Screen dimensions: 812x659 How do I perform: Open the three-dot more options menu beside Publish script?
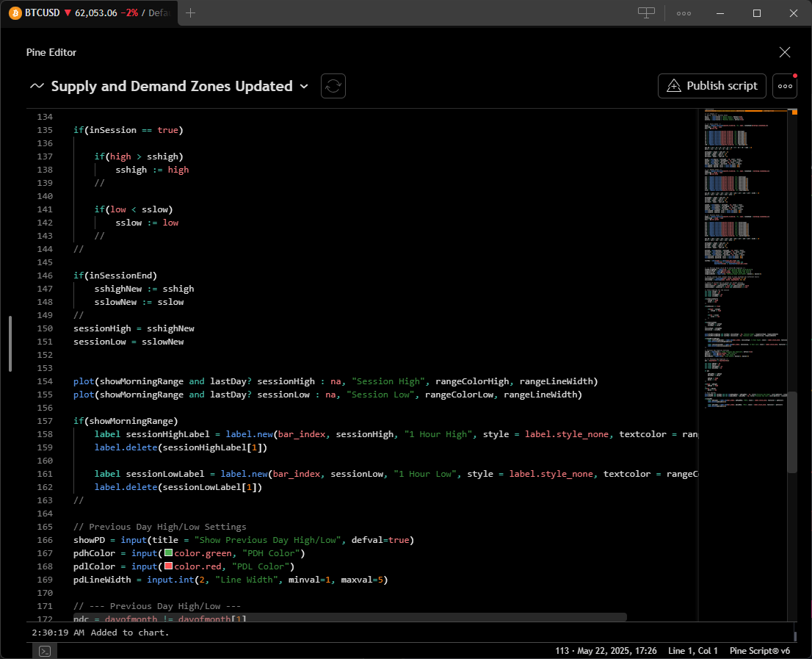[x=785, y=86]
